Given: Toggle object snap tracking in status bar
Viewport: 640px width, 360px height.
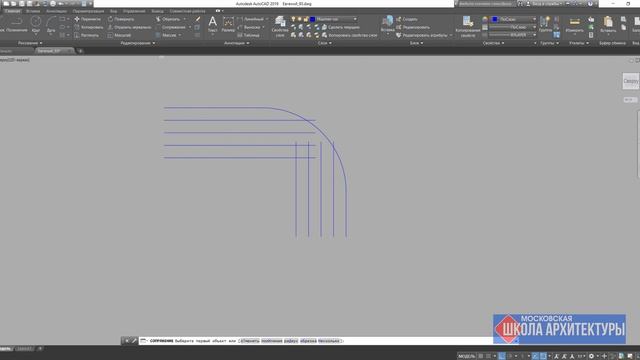Looking at the screenshot, I should (x=535, y=356).
